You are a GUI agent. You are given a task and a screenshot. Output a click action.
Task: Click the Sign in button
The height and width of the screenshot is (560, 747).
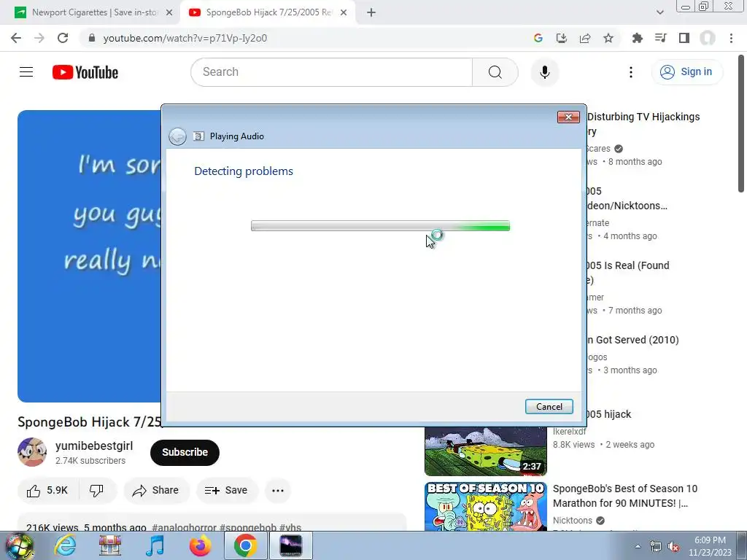click(x=686, y=72)
